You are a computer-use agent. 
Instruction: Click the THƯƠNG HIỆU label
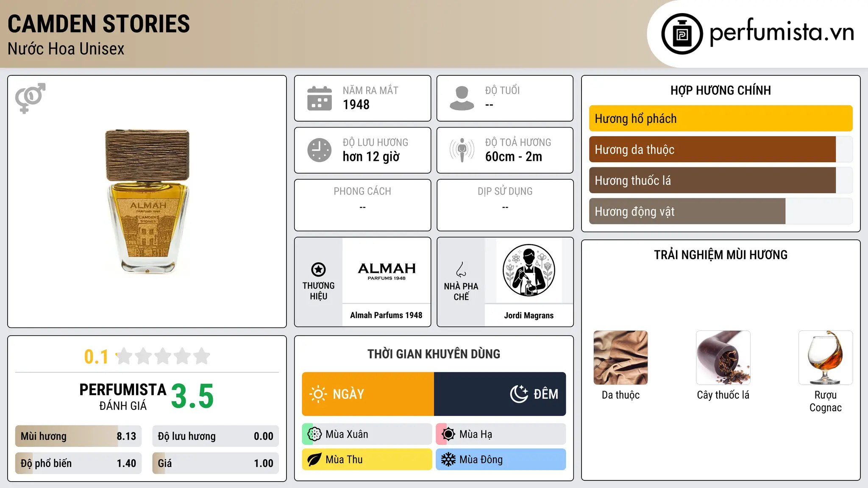(319, 291)
